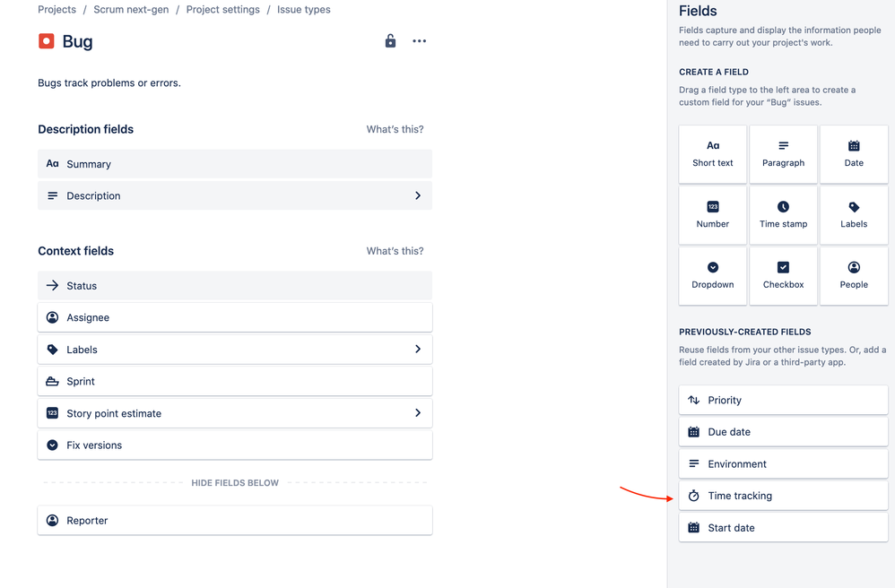Click the 123 icon beside Story point estimate
Screen dimensions: 895x588
(x=53, y=413)
